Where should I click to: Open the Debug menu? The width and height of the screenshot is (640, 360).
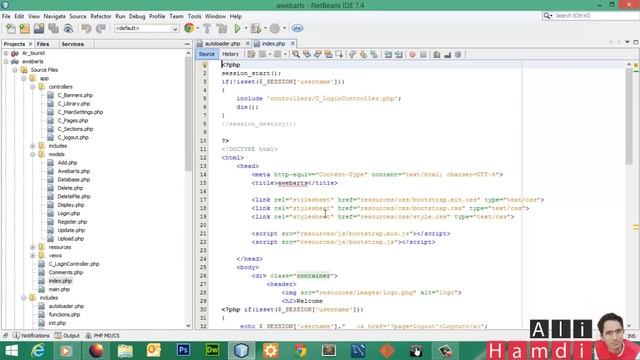[137, 16]
